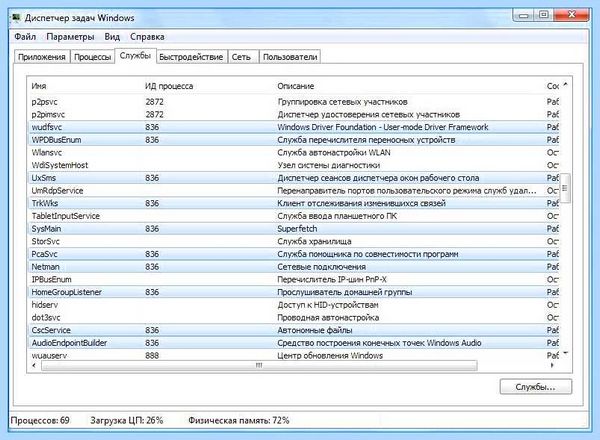Switch to the Быстродействие tab
Screen dimensions: 600x440
pos(191,57)
